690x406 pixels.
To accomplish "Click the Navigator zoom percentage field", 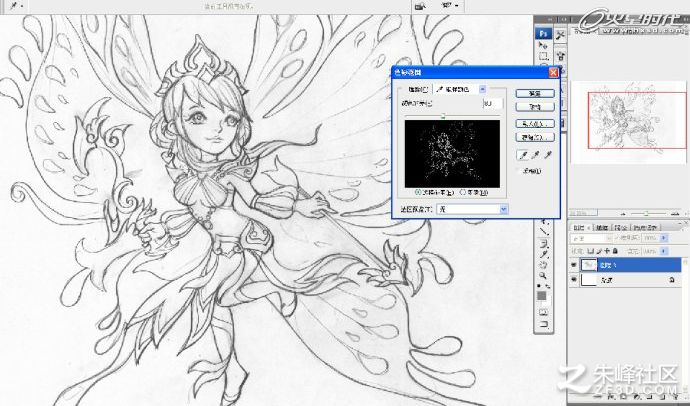I will click(583, 212).
